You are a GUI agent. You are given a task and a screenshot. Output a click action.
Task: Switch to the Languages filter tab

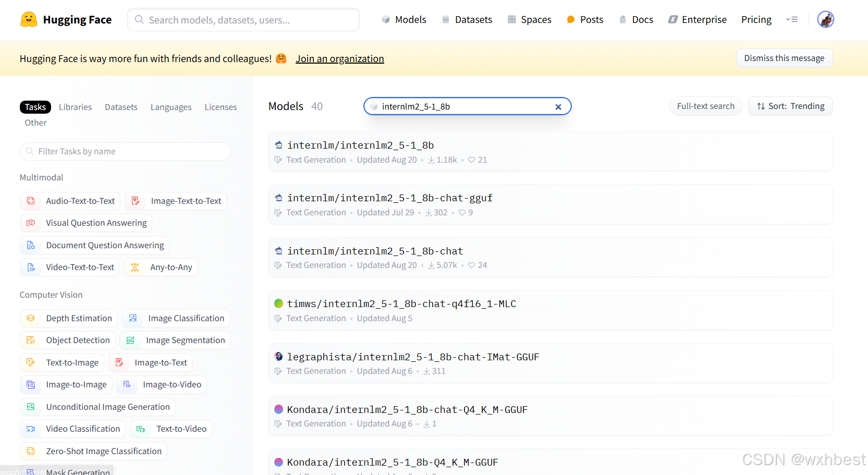coord(171,107)
